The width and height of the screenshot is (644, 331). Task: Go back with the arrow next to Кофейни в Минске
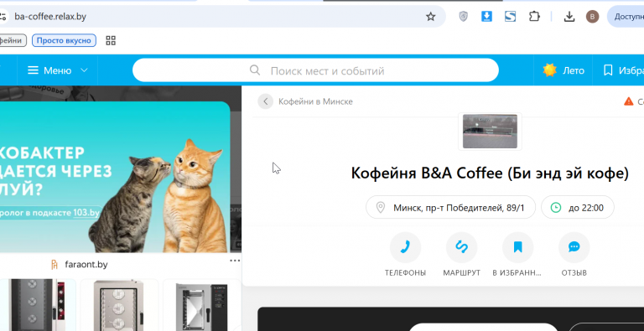265,101
